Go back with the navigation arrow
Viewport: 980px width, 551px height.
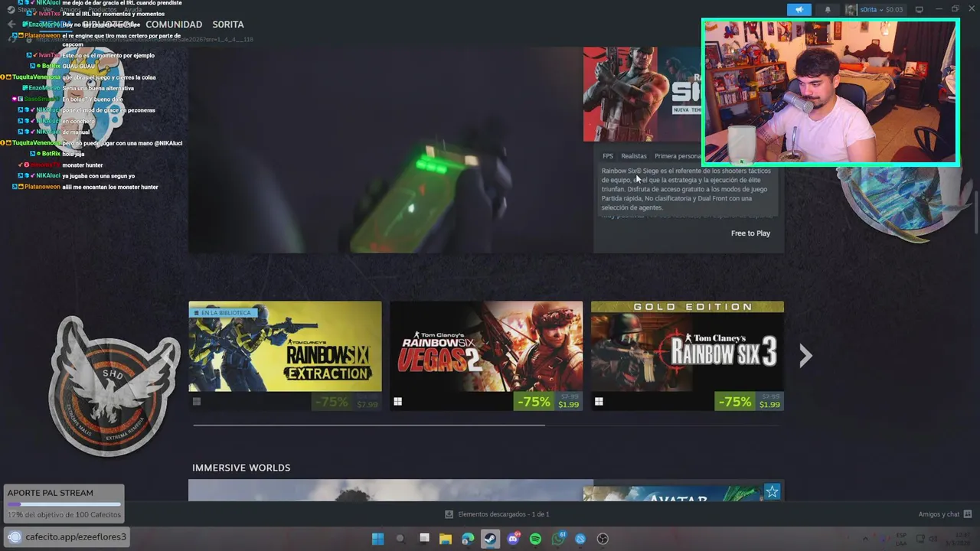11,24
